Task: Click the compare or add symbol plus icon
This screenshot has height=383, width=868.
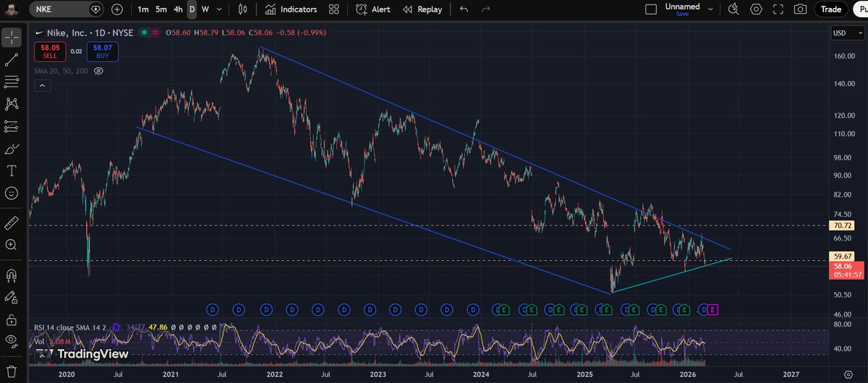Action: click(117, 9)
